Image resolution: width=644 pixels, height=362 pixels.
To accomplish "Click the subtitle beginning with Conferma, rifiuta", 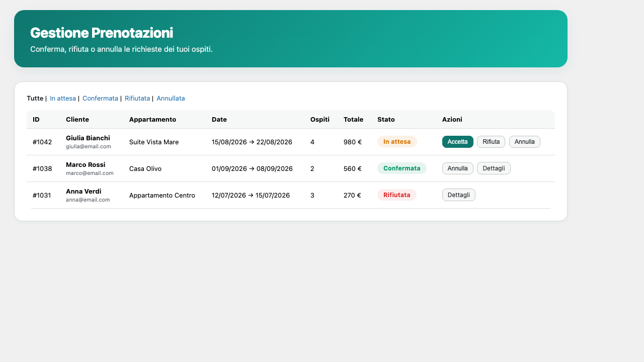I will 121,49.
